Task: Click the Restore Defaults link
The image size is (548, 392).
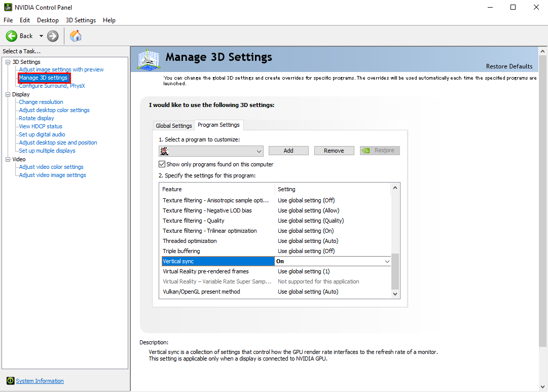Action: click(x=509, y=66)
